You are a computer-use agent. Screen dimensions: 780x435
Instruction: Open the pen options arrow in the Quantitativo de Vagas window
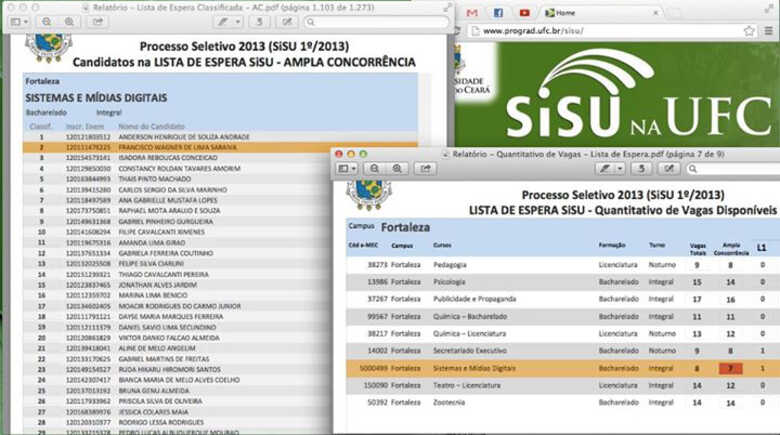click(x=620, y=169)
